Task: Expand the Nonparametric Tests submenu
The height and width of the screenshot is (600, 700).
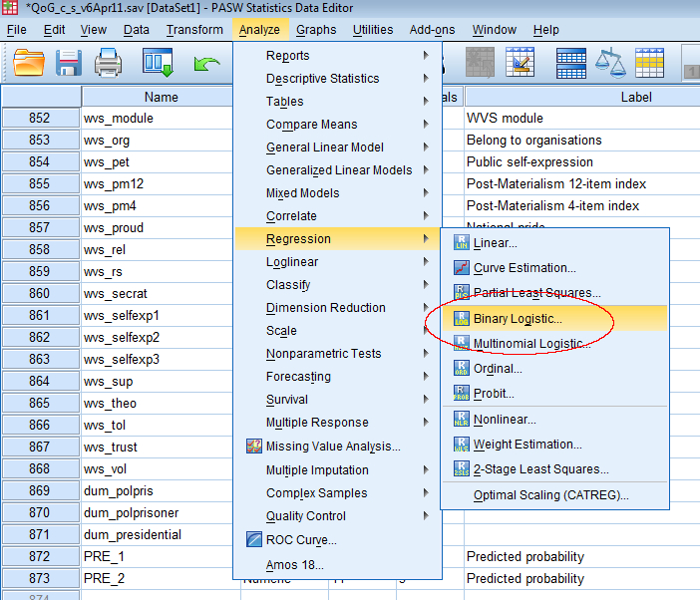Action: (x=324, y=354)
